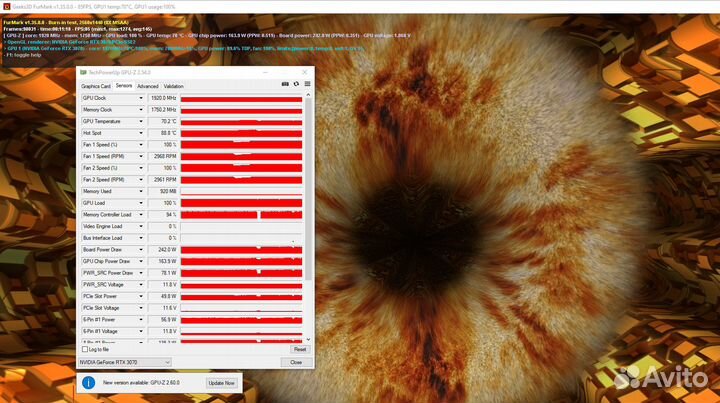Click the Board Power Draw value 242.0 W

163,250
